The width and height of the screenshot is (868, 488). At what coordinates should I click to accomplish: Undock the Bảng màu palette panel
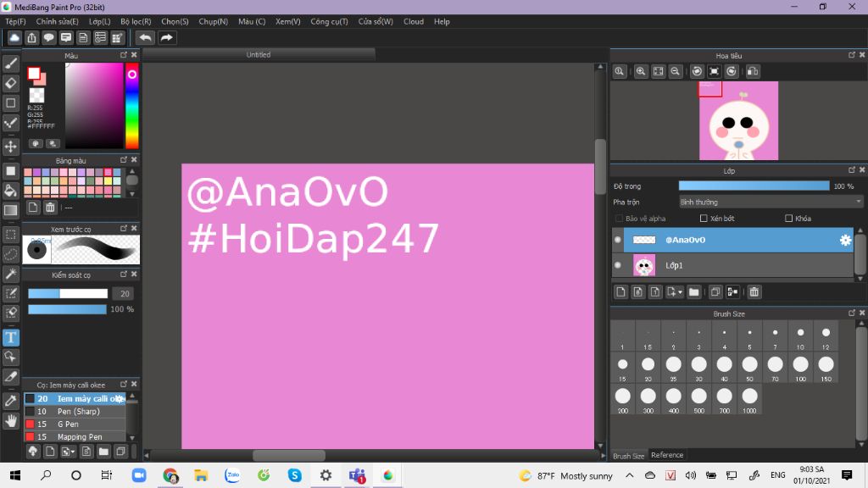[x=124, y=160]
